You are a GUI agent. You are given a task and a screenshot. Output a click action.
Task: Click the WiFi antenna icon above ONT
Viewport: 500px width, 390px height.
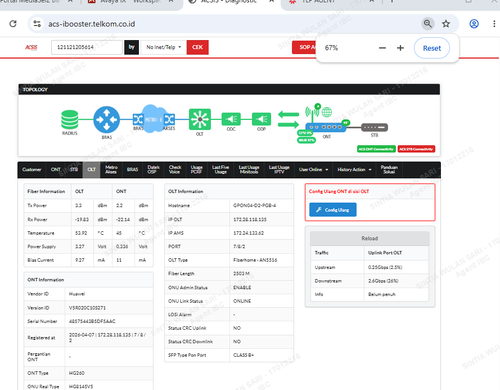(313, 113)
